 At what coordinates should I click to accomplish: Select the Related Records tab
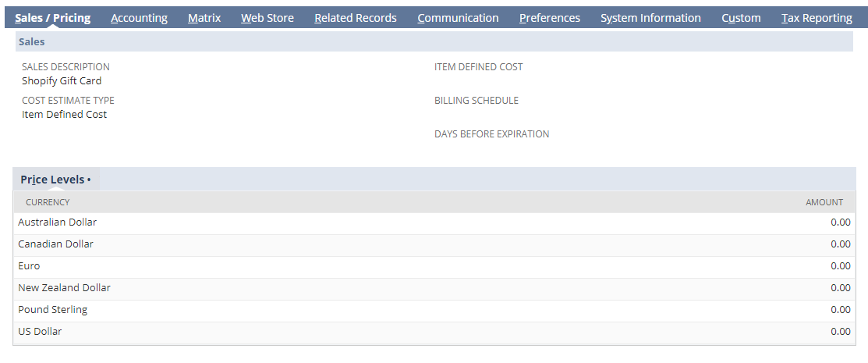click(355, 18)
